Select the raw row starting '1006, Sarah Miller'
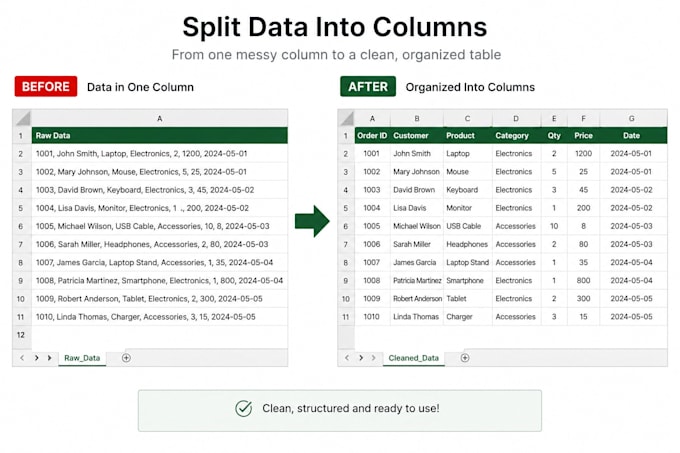 pyautogui.click(x=160, y=244)
